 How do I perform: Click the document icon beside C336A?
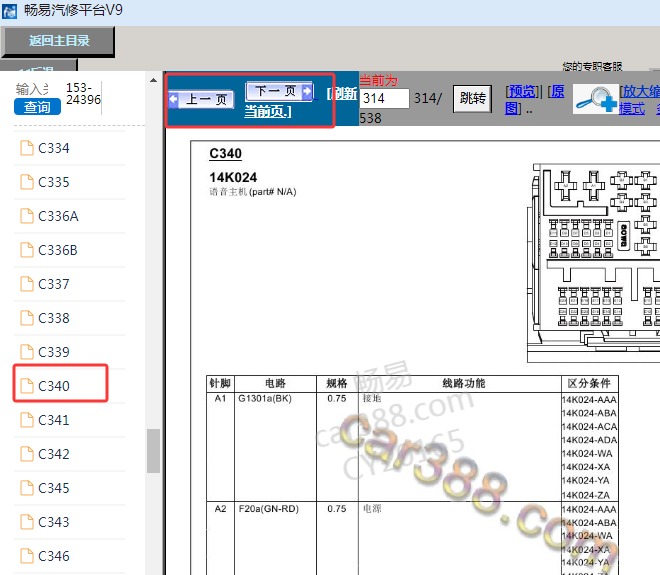click(27, 216)
